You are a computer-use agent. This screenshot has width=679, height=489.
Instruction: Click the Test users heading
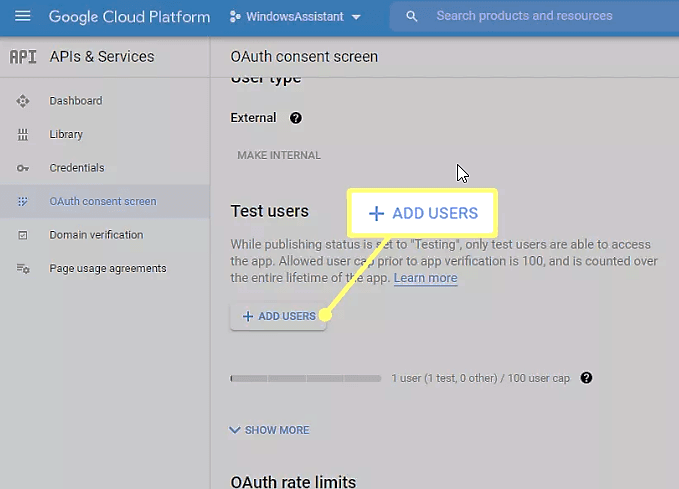[269, 211]
